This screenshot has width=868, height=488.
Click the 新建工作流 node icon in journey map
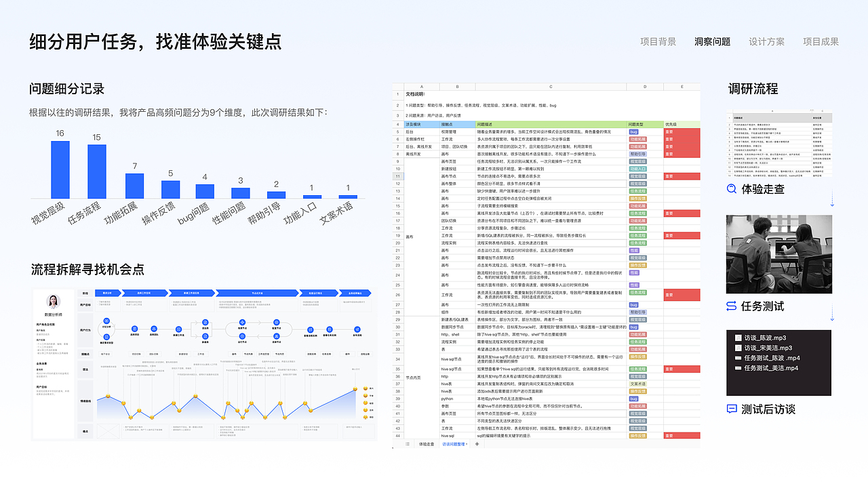pyautogui.click(x=178, y=329)
